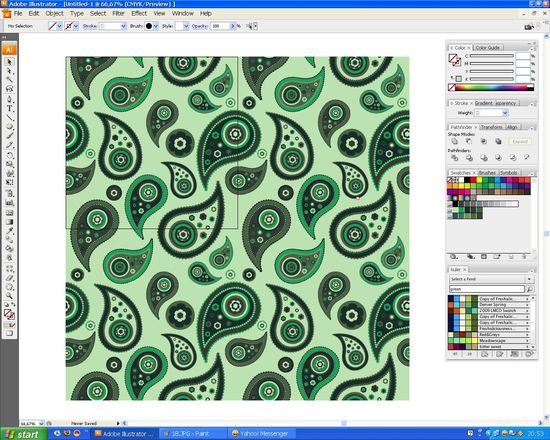This screenshot has width=550, height=440.
Task: Open the Effect menu
Action: (x=139, y=13)
